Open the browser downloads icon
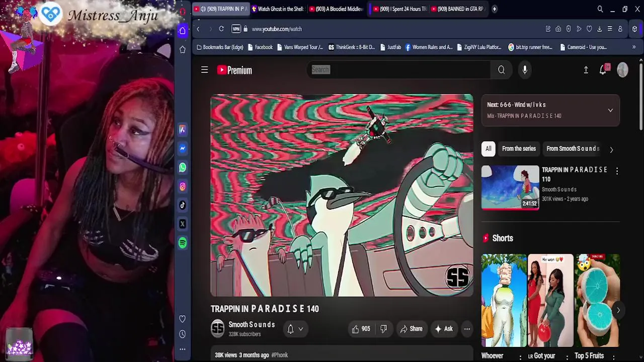The width and height of the screenshot is (644, 362). click(599, 29)
